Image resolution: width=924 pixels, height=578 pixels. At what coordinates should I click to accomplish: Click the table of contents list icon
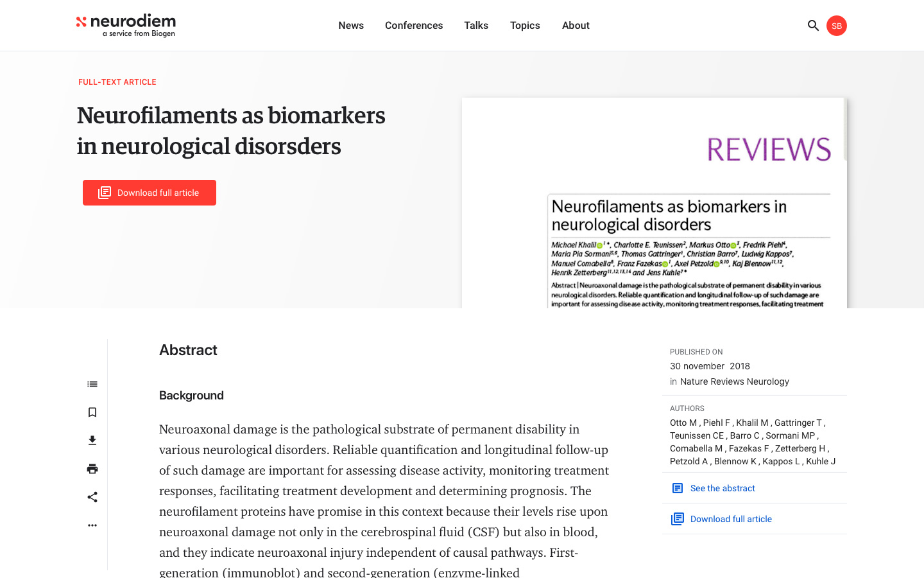92,384
